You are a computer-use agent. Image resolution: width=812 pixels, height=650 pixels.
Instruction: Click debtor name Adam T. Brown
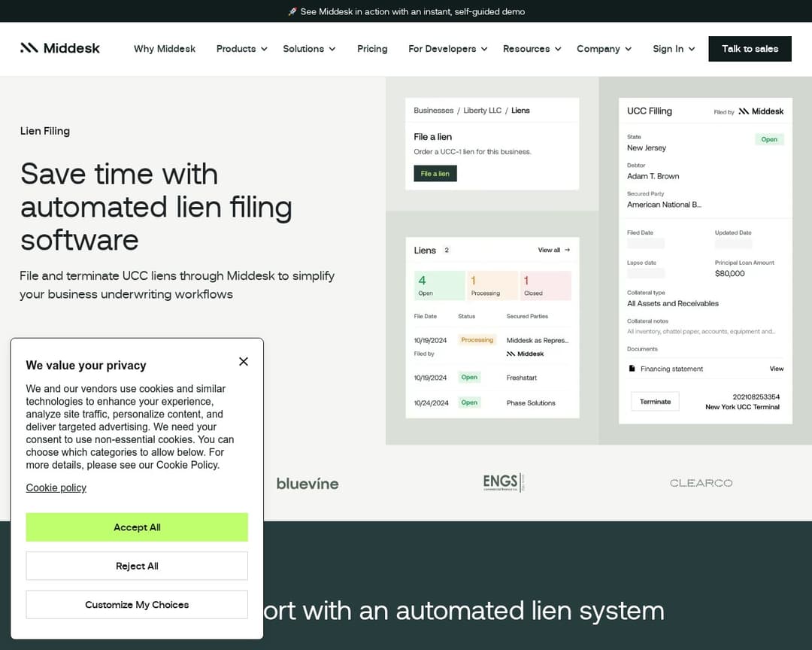(x=653, y=176)
